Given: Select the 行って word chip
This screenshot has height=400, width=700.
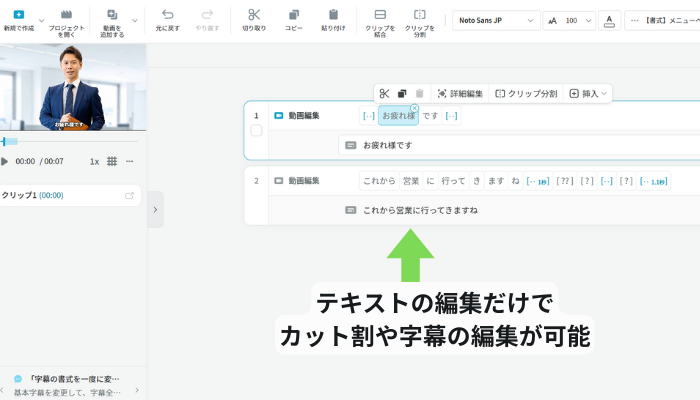Looking at the screenshot, I should click(454, 181).
